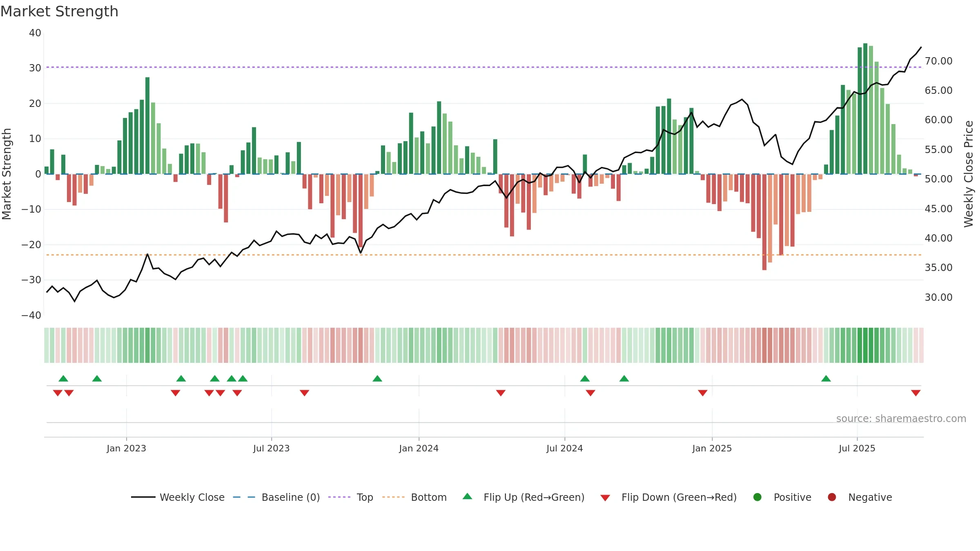Viewport: 980px width, 551px height.
Task: Click the Weekly Close legend entry
Action: (178, 497)
